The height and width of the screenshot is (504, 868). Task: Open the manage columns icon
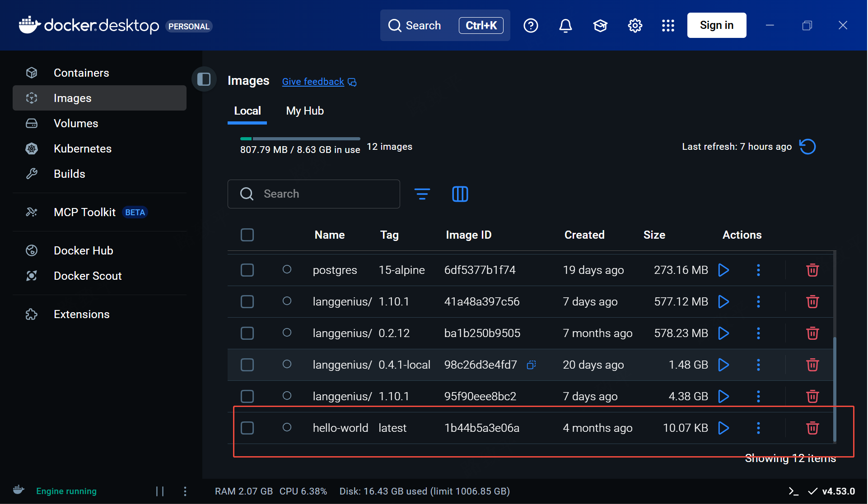point(460,194)
